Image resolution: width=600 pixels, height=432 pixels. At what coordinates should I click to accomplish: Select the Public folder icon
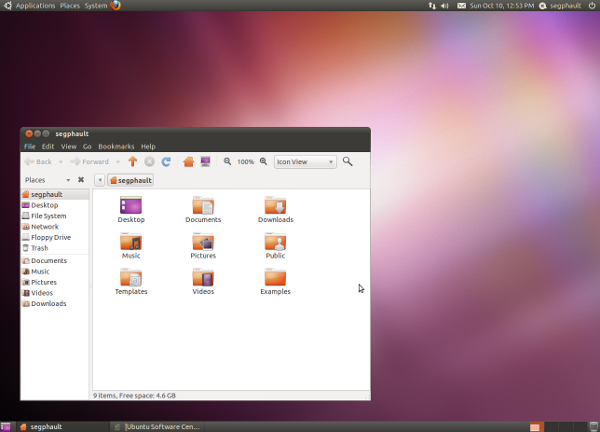tap(275, 241)
